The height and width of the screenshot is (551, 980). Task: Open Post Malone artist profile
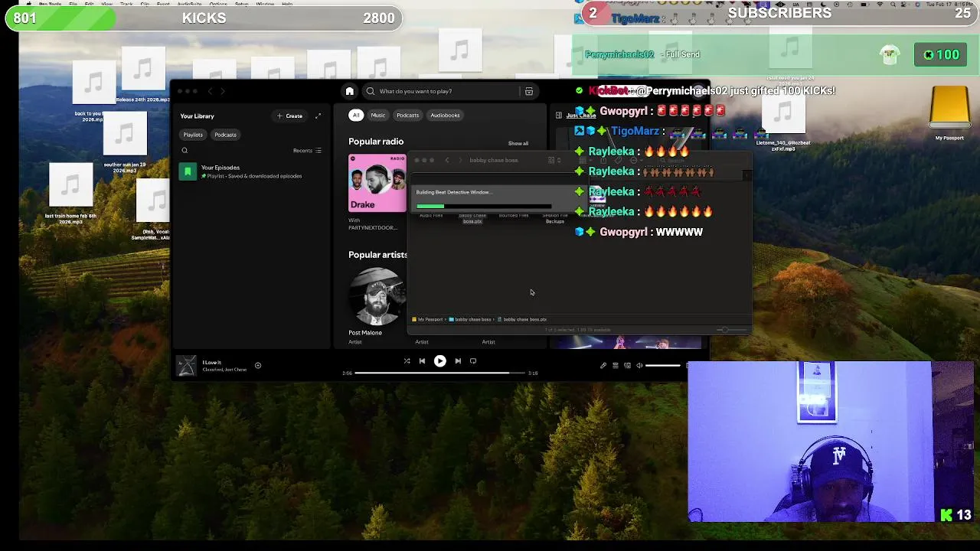point(377,298)
